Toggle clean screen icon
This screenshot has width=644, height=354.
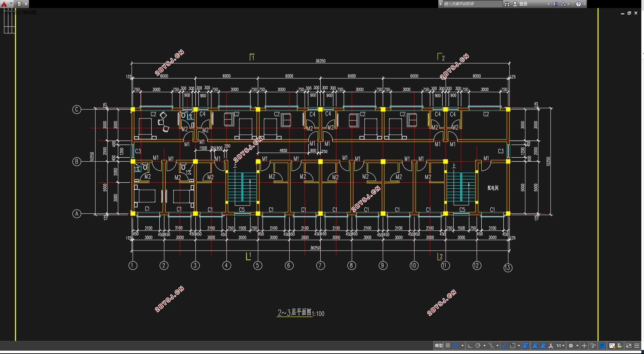pos(628,346)
